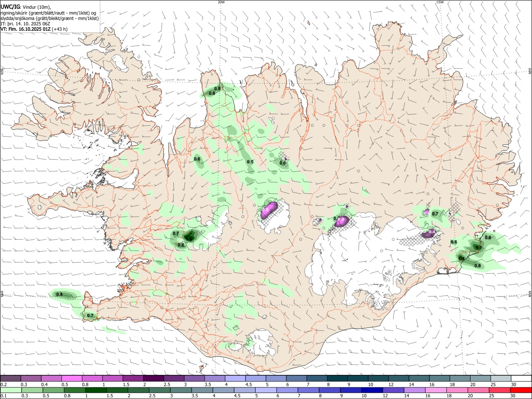Screen dimensions: 532x399
Task: Pick the gray-green 3–3.5 swatch, bottom row
Action: click(x=180, y=390)
